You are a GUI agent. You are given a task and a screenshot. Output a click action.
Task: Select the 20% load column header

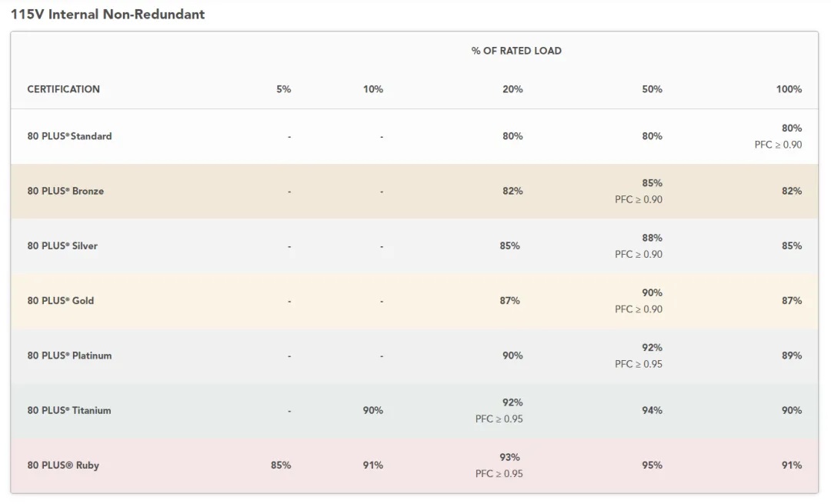click(512, 89)
